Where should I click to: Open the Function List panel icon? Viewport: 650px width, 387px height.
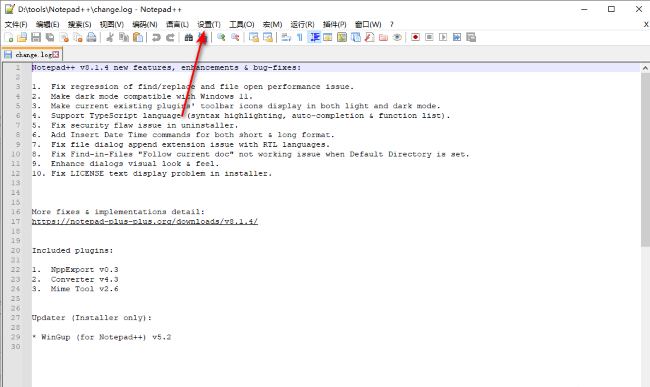[x=370, y=38]
